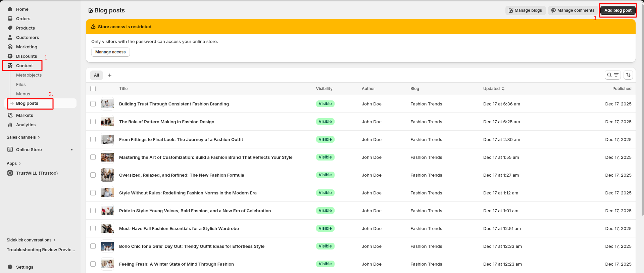Click the Building Trust post thumbnail
The image size is (644, 273).
pyautogui.click(x=107, y=104)
